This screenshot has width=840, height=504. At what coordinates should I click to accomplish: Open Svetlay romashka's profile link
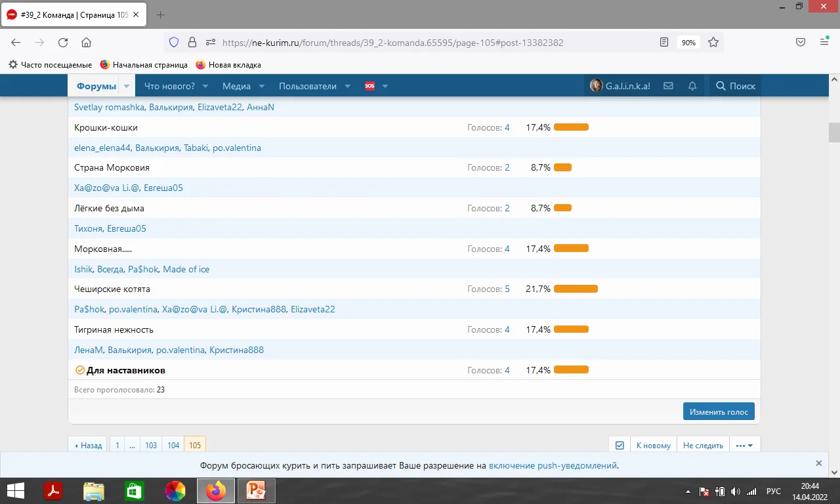coord(109,107)
